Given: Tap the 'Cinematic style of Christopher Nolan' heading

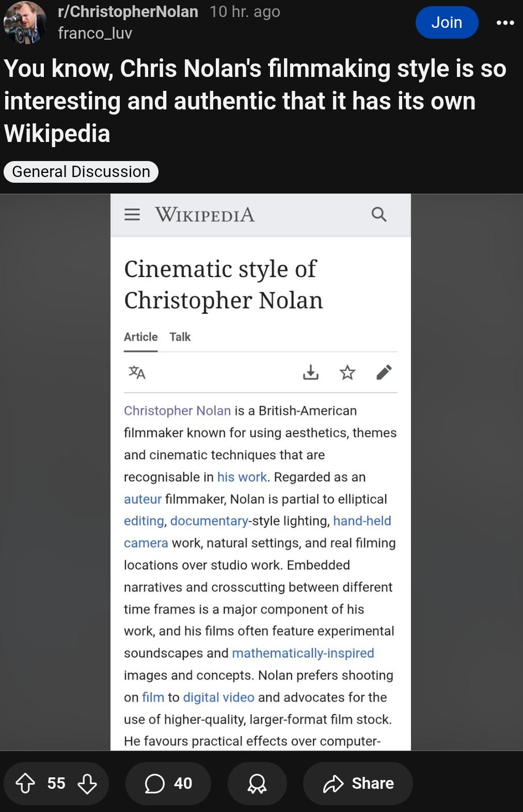Looking at the screenshot, I should [224, 284].
